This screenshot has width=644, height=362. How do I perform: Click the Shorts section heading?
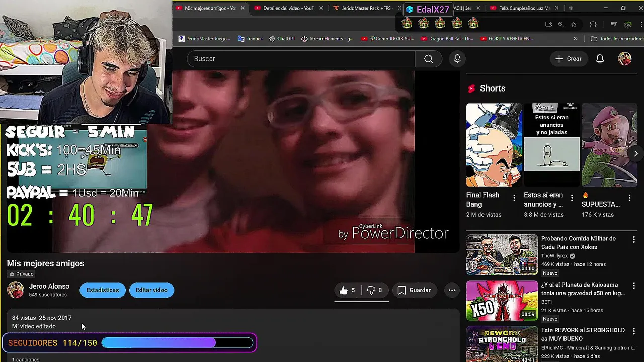click(x=492, y=88)
